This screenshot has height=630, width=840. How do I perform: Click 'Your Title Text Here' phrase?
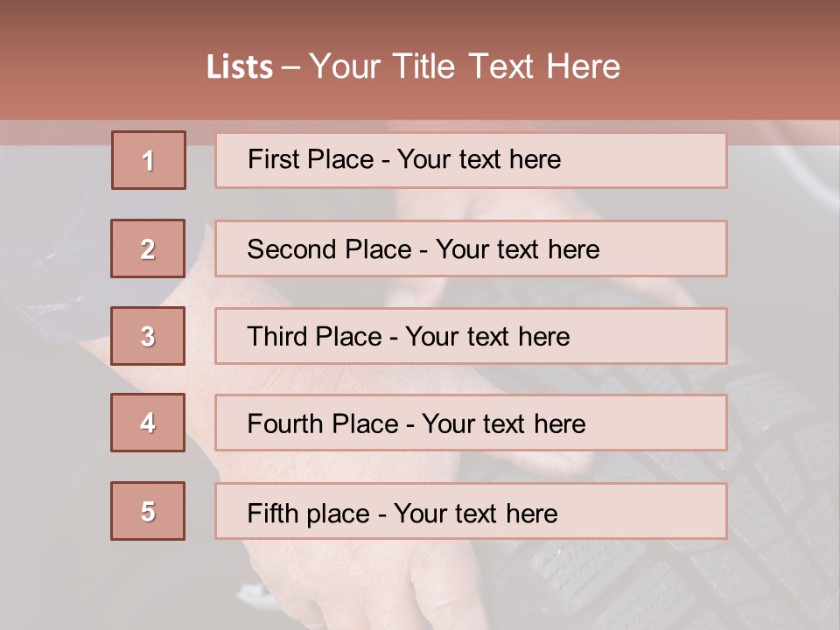pos(465,66)
